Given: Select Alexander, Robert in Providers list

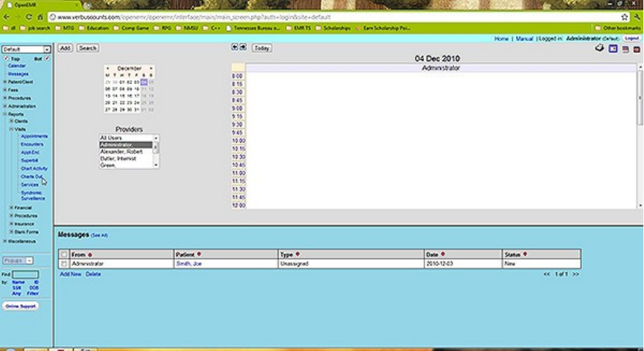Looking at the screenshot, I should coord(121,152).
